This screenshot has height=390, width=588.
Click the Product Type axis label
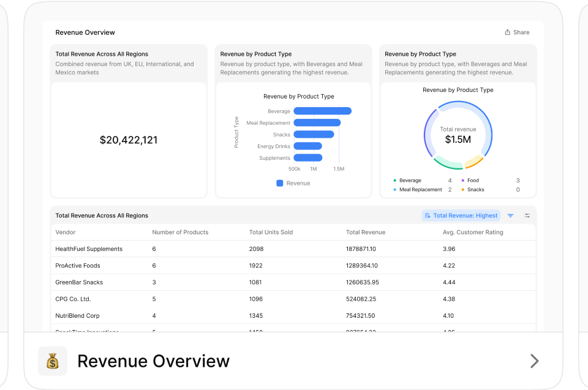(x=236, y=132)
